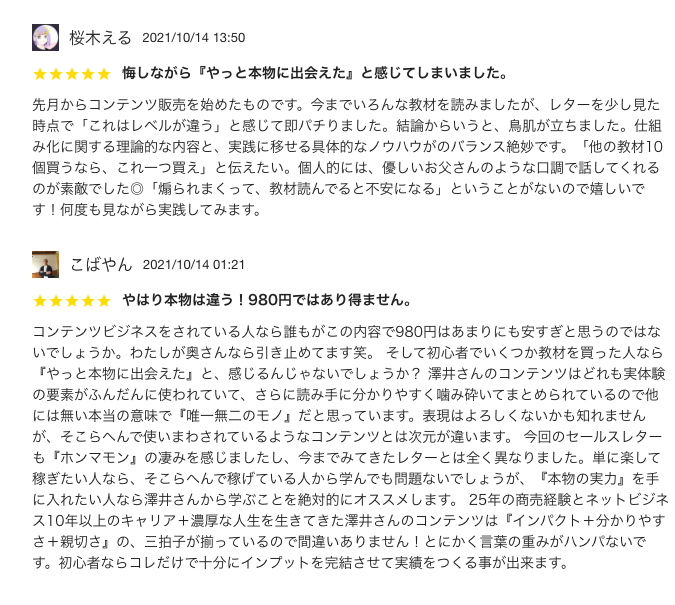Click 桜木える's profile avatar
Viewport: 675px width, 605px height.
tap(46, 38)
